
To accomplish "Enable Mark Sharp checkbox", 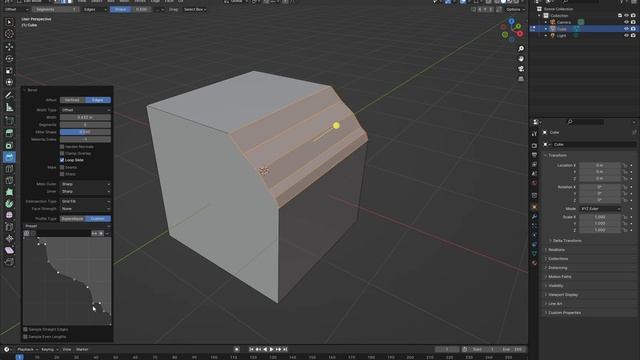I will [62, 174].
